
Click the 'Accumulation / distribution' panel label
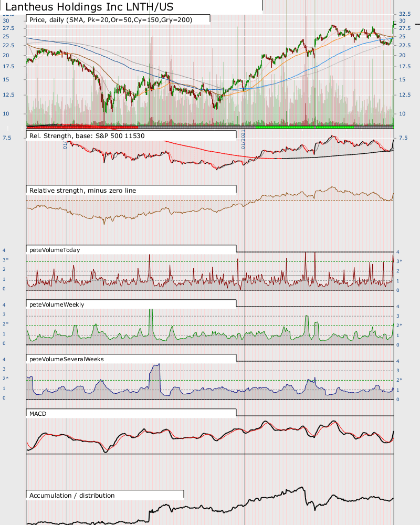point(72,496)
